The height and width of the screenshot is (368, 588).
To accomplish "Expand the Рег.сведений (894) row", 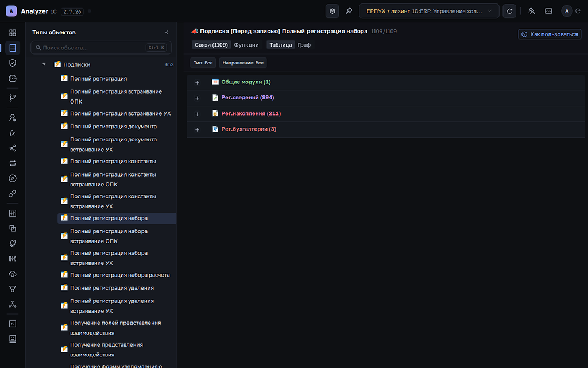I will 198,98.
